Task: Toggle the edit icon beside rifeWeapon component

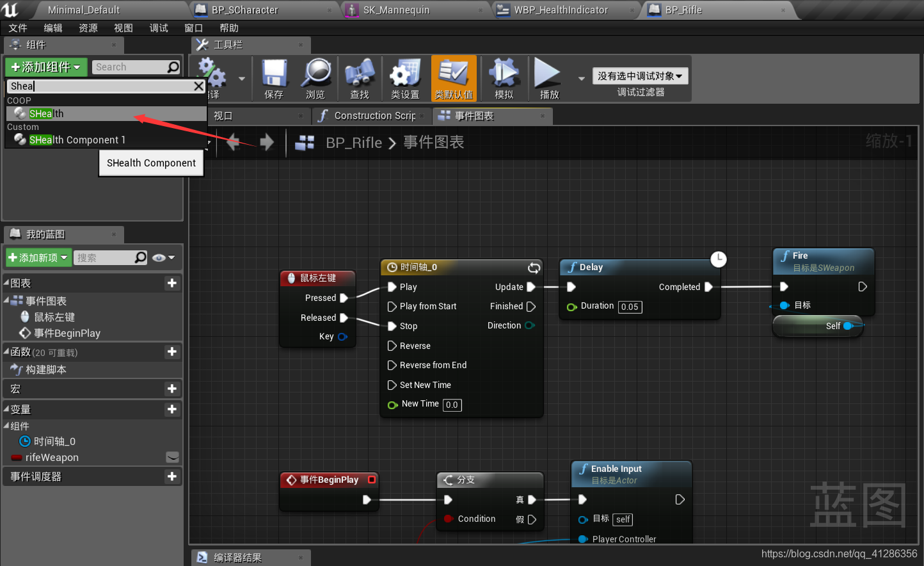Action: click(171, 457)
